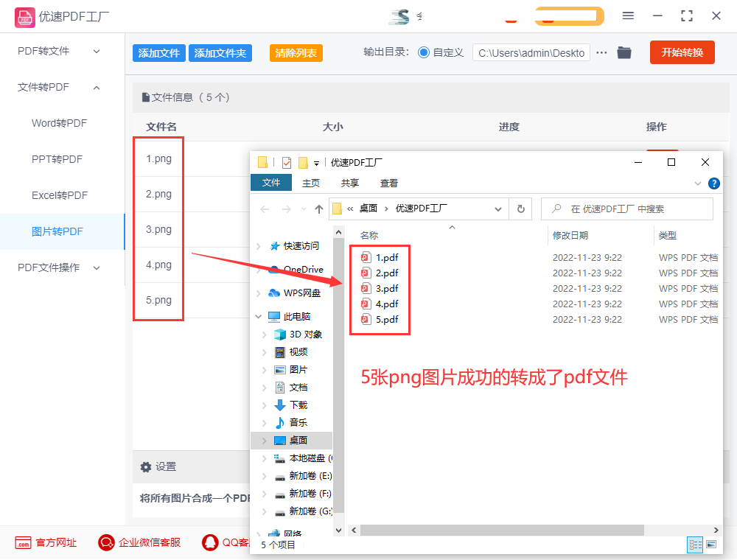Click the 设置 gear icon
This screenshot has width=737, height=560.
pyautogui.click(x=146, y=467)
